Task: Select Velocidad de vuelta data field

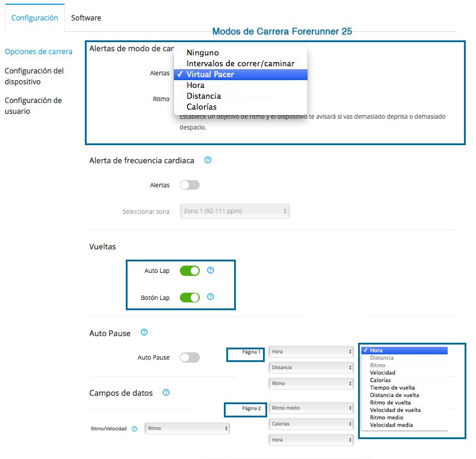Action: (404, 410)
